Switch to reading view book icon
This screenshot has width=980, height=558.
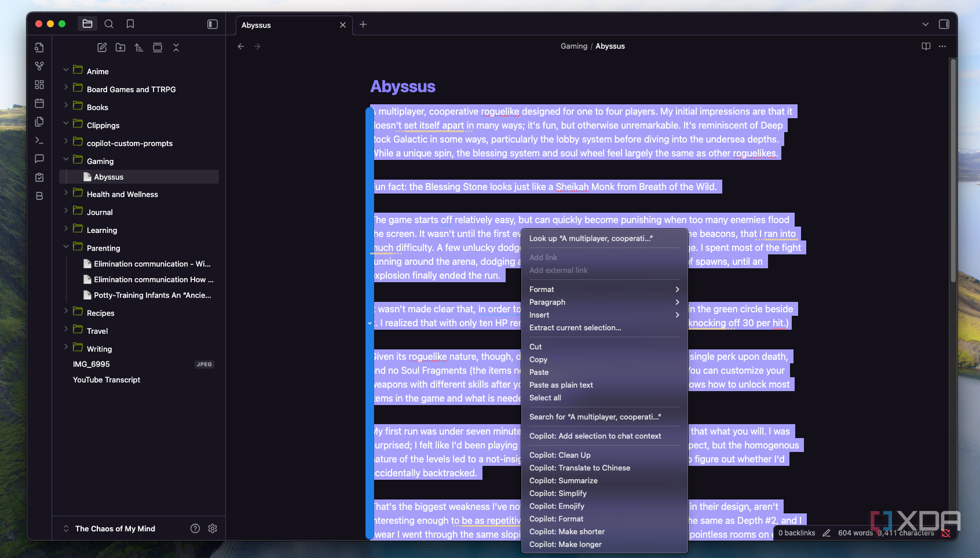pos(926,46)
